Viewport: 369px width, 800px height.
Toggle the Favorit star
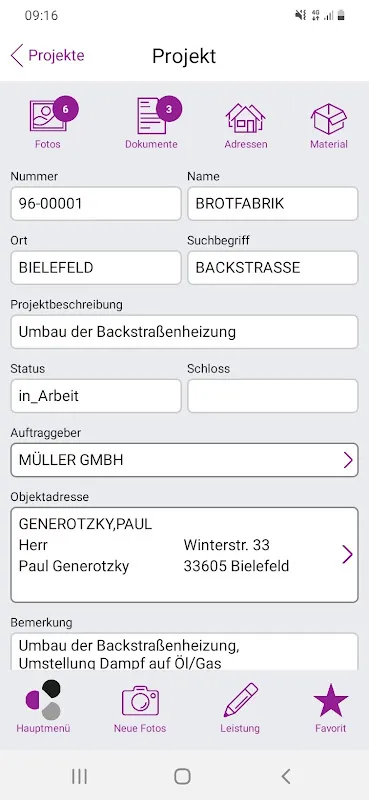[331, 699]
